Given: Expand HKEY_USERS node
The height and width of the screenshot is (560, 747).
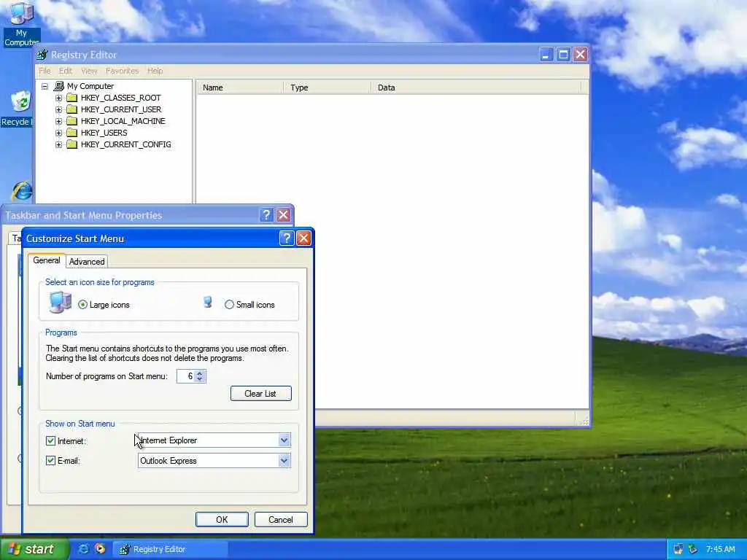Looking at the screenshot, I should click(x=58, y=133).
